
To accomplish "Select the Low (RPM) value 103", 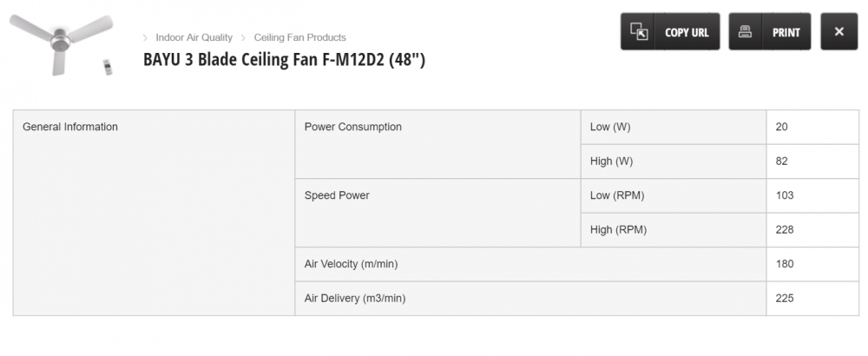I will click(785, 195).
